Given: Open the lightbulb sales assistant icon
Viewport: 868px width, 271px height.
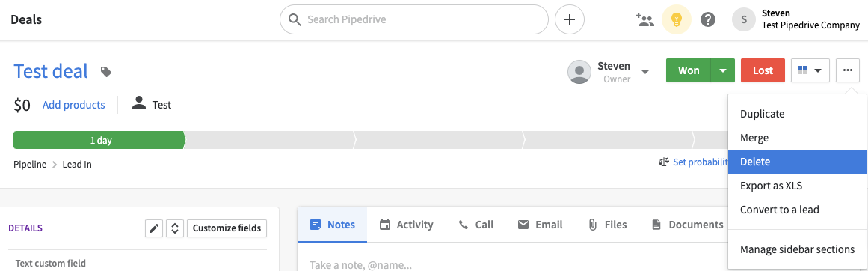Looking at the screenshot, I should tap(676, 20).
